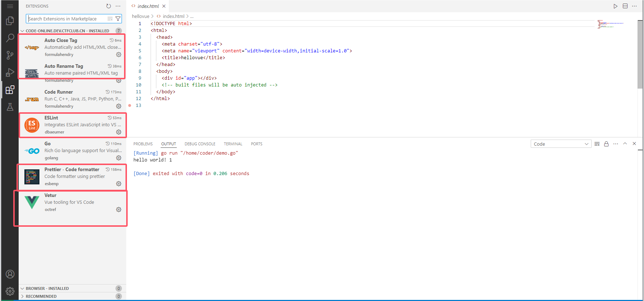The image size is (644, 301).
Task: Open the Auto Close Tag extension
Action: (x=72, y=47)
